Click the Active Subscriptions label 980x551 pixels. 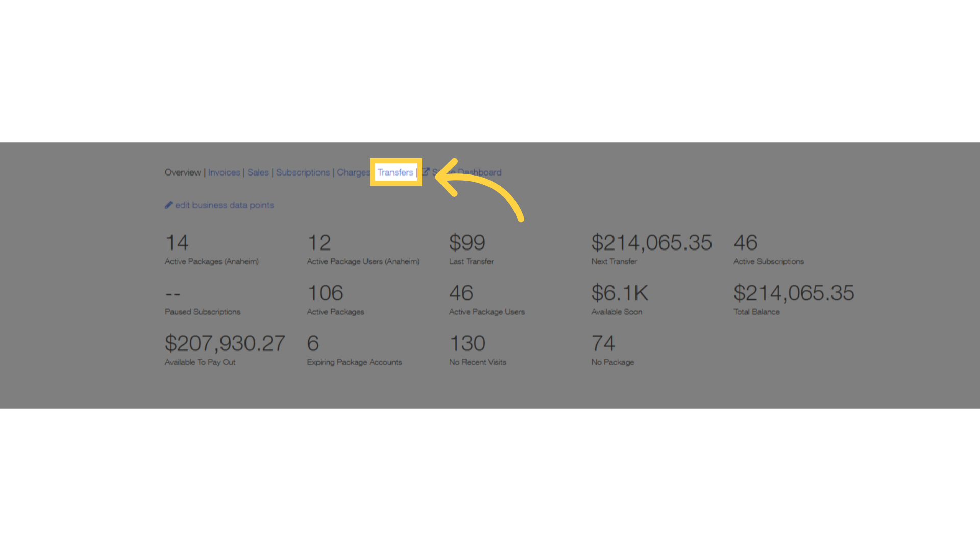pyautogui.click(x=769, y=261)
